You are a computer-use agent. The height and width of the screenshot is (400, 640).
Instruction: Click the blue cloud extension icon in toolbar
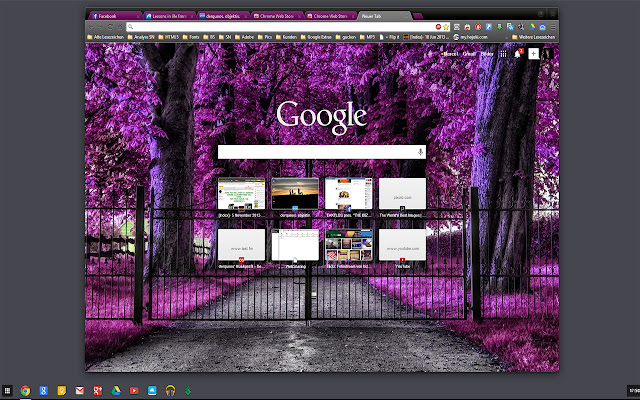(x=542, y=27)
